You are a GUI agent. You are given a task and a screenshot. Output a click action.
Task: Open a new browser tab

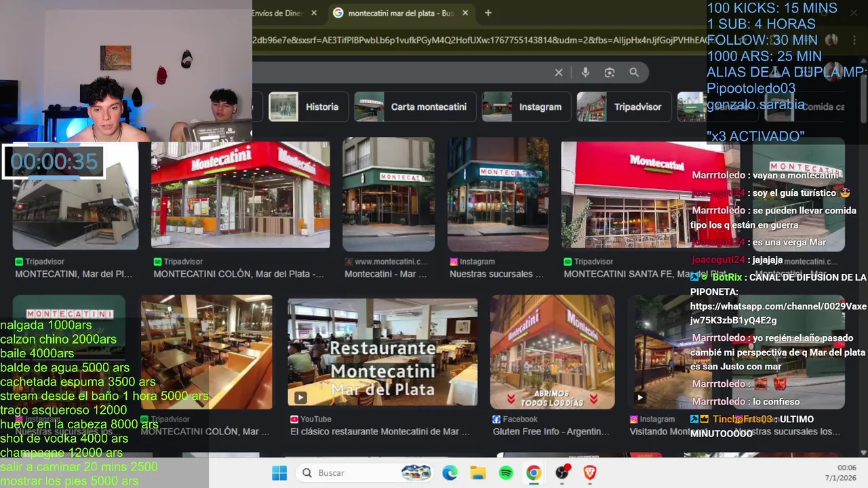[x=488, y=13]
